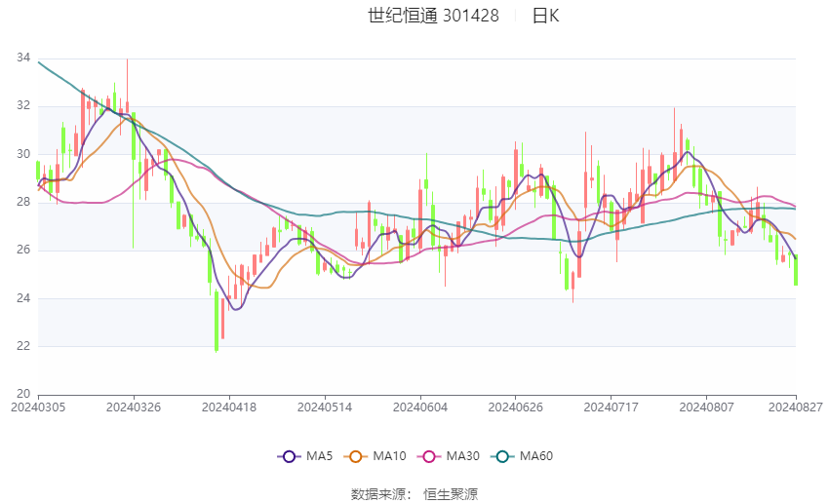Screen dimensions: 829x504
Task: Toggle the MA10 legend line
Action: click(375, 456)
